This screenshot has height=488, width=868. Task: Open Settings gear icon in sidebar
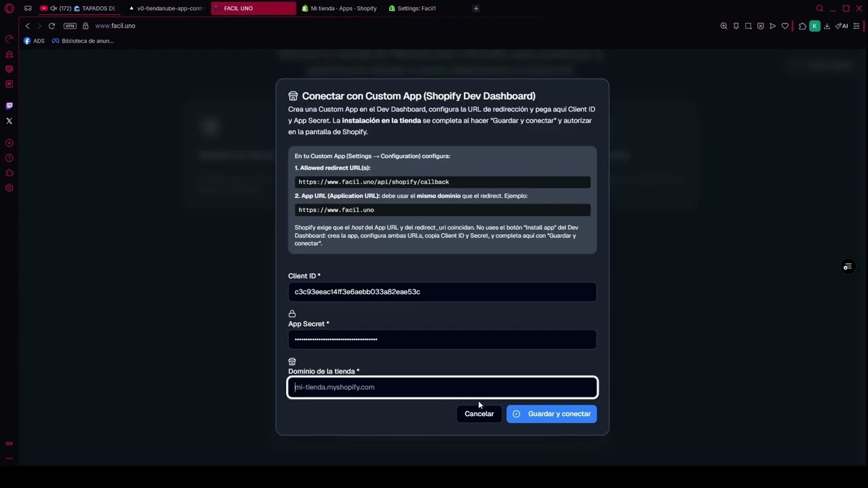pos(9,188)
